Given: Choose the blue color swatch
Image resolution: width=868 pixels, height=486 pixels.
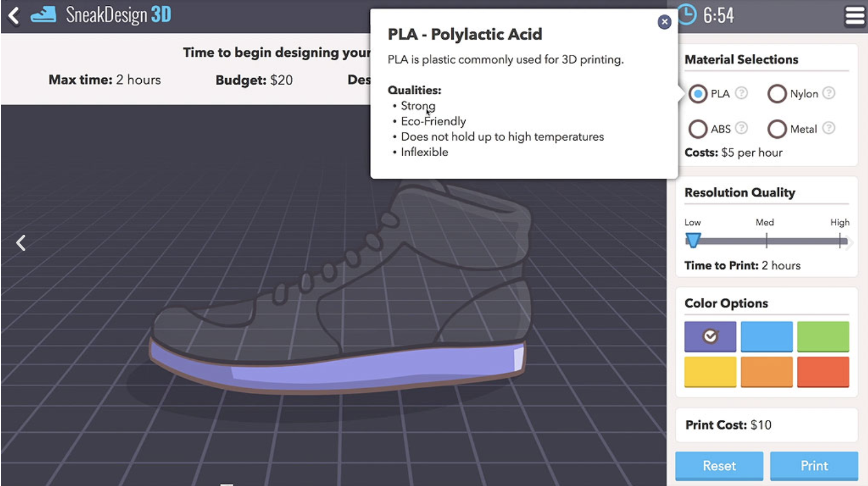Looking at the screenshot, I should point(767,336).
